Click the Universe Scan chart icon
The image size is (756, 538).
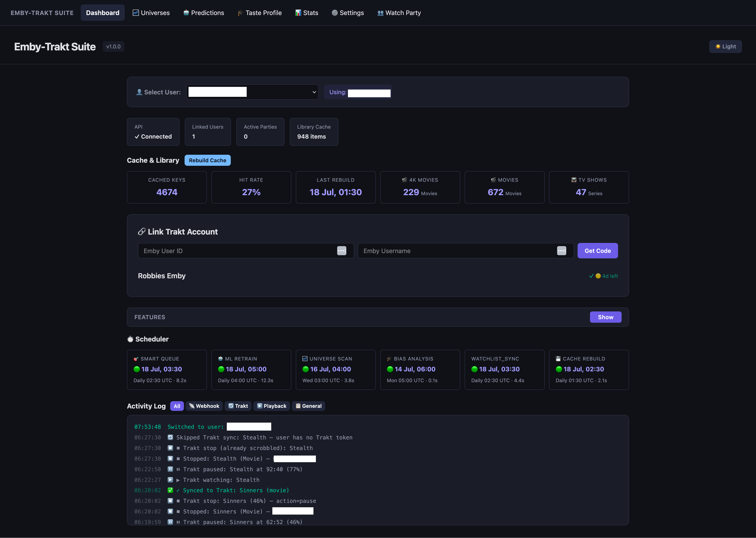coord(305,359)
